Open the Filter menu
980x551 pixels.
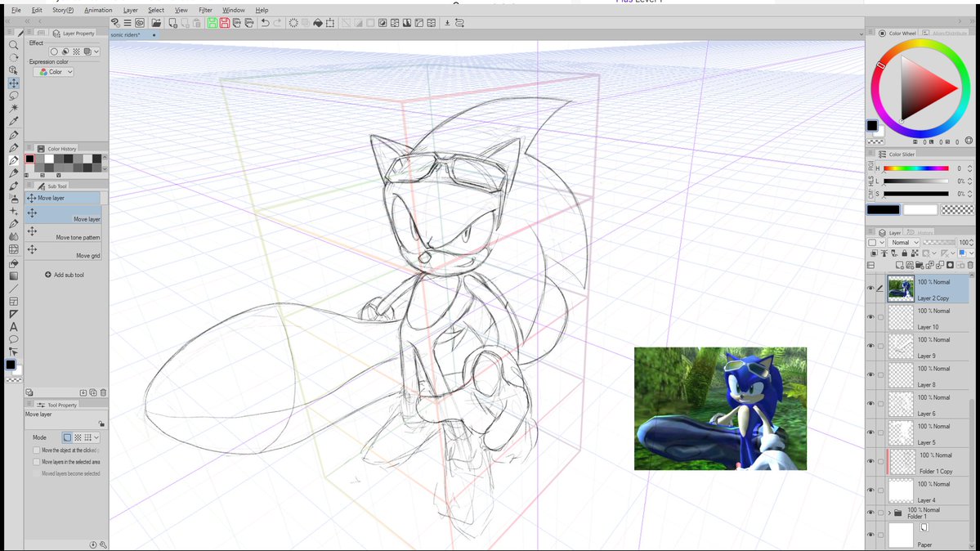(205, 10)
